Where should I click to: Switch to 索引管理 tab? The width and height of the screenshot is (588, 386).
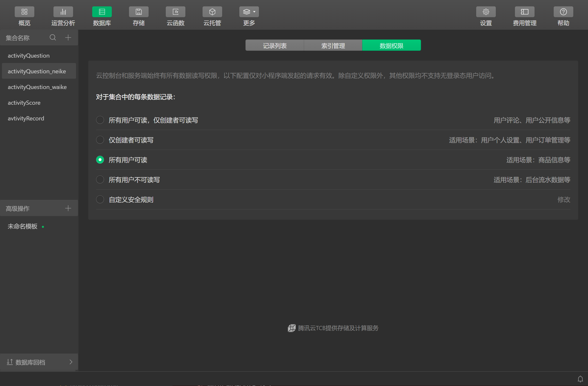click(333, 45)
